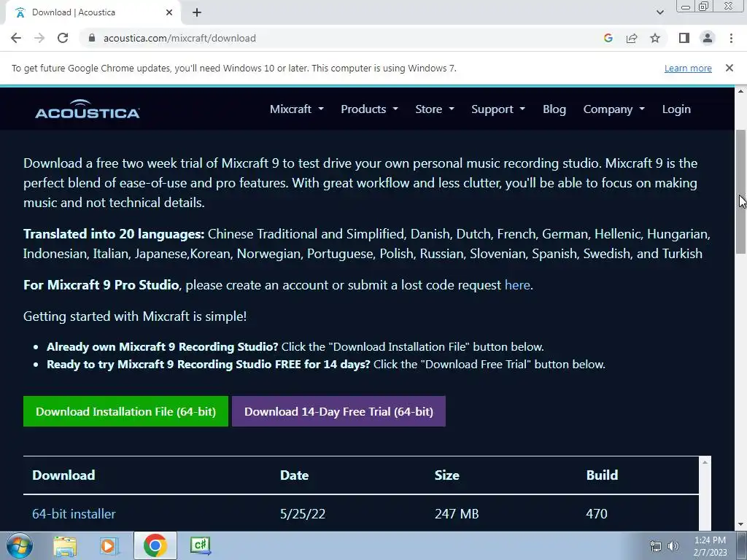Screen dimensions: 747x560
Task: Click the network tray icon
Action: click(656, 546)
